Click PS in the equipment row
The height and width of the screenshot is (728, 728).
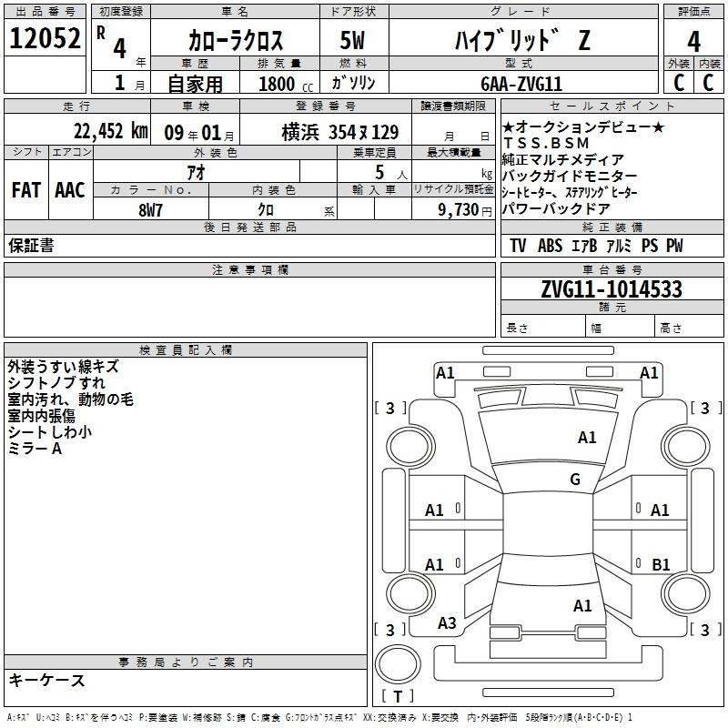(650, 246)
